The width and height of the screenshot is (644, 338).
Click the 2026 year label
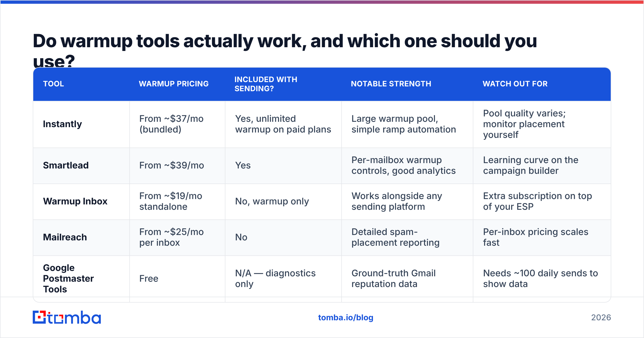[601, 318]
